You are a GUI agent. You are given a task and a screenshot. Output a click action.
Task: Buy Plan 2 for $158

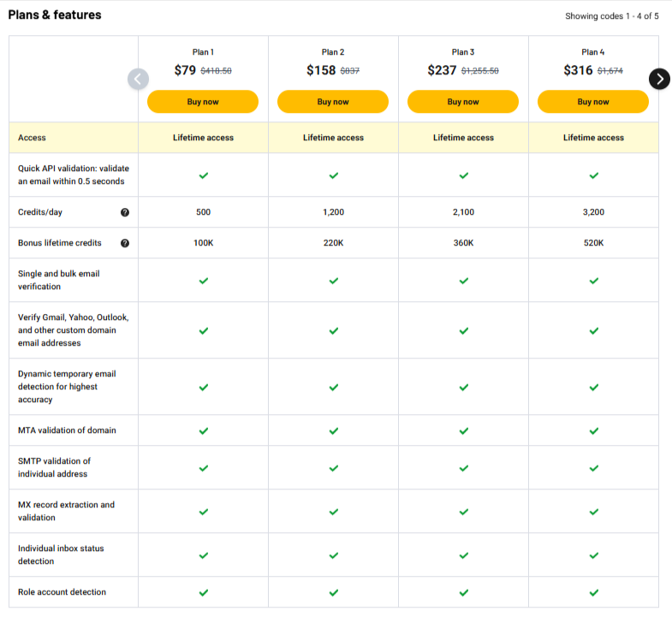pos(333,102)
